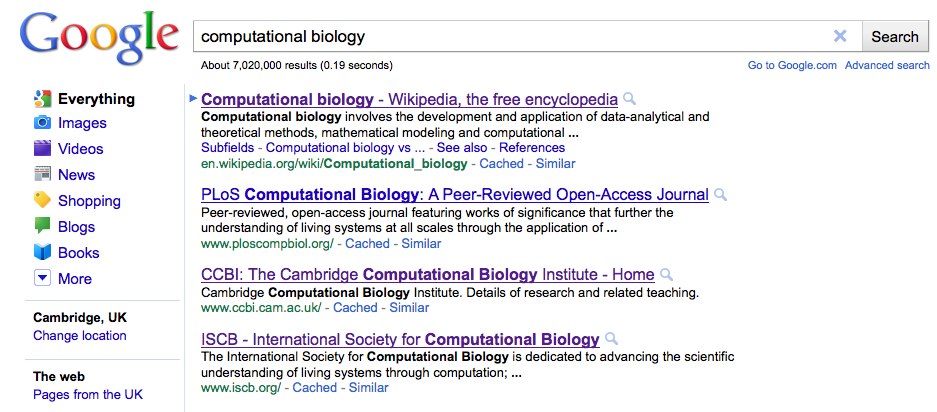Select Pages from the UK filter
Screen dimensions: 937x412
pos(88,395)
